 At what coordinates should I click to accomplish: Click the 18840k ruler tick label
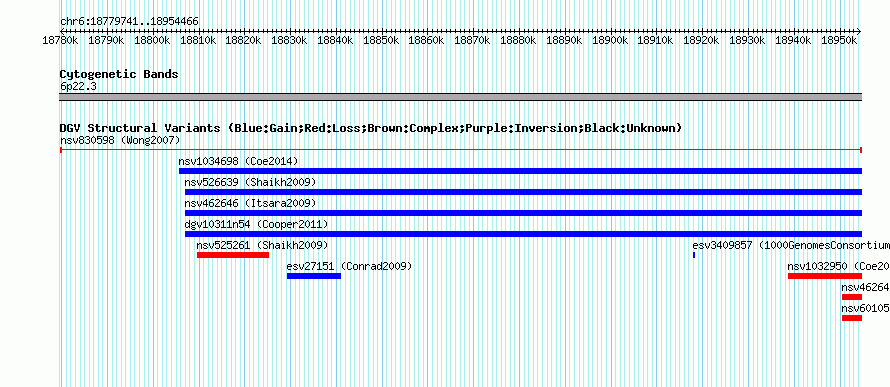[335, 41]
